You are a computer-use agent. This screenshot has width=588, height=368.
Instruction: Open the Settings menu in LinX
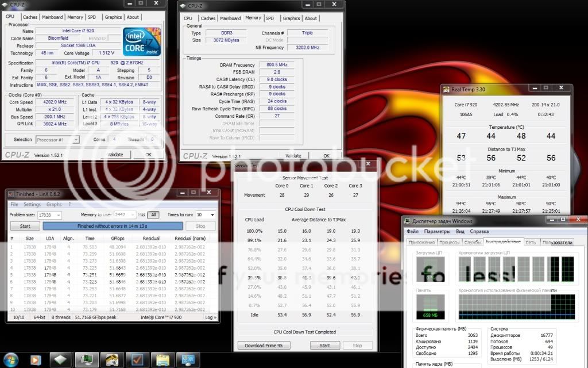(32, 205)
